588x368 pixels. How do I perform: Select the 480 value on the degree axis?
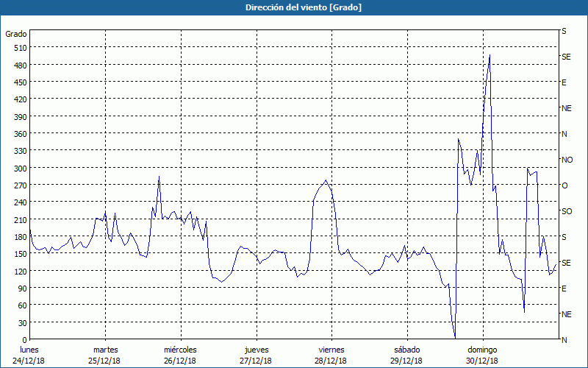click(21, 66)
